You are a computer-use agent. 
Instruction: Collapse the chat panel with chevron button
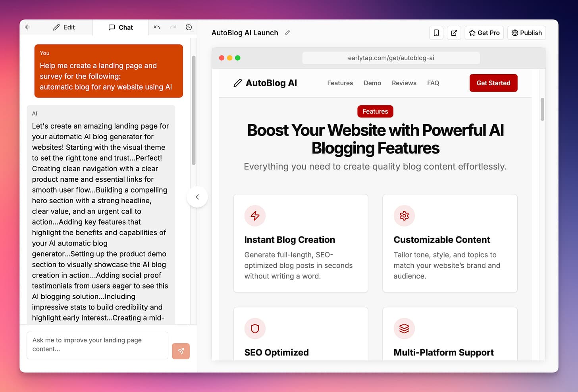(x=197, y=197)
